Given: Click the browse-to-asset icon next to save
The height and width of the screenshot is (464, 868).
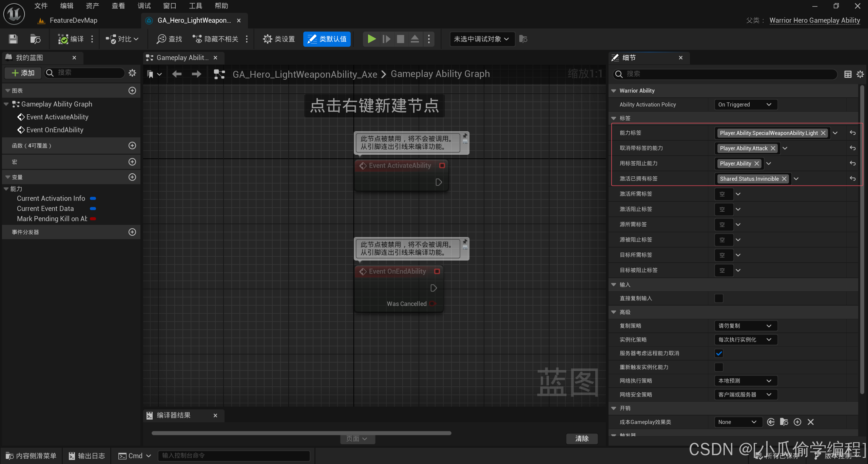Looking at the screenshot, I should pos(35,39).
